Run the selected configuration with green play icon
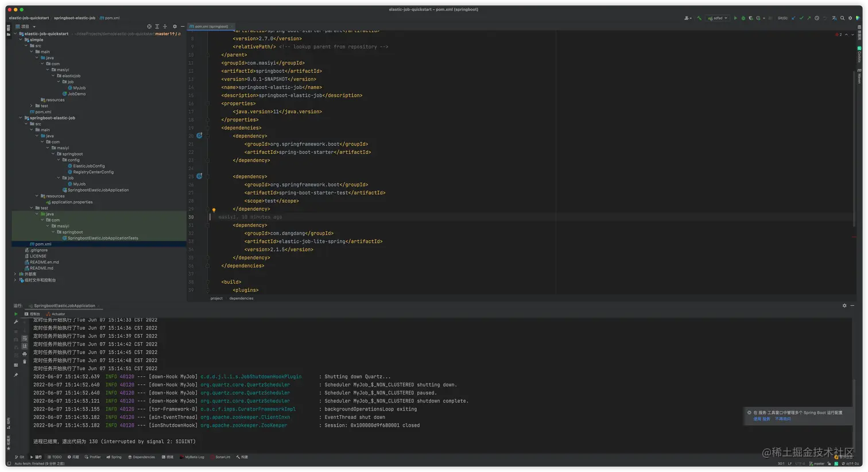Image resolution: width=868 pixels, height=472 pixels. [735, 18]
